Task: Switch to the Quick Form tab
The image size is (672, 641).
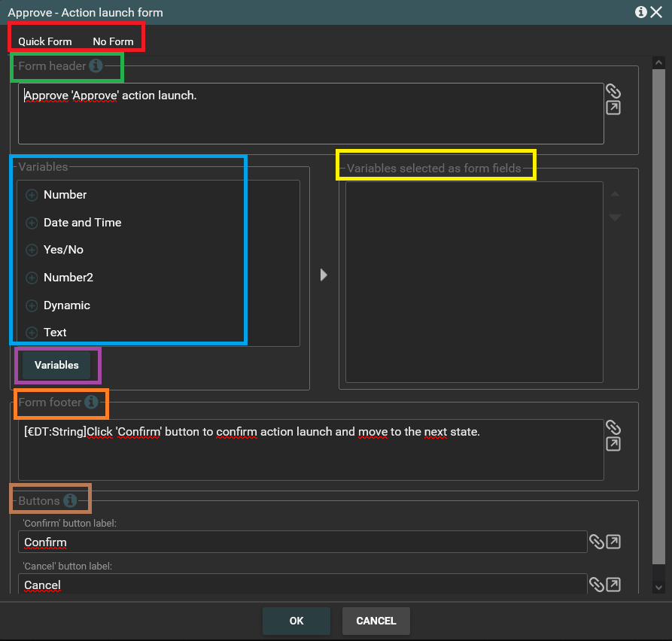Action: click(x=45, y=41)
